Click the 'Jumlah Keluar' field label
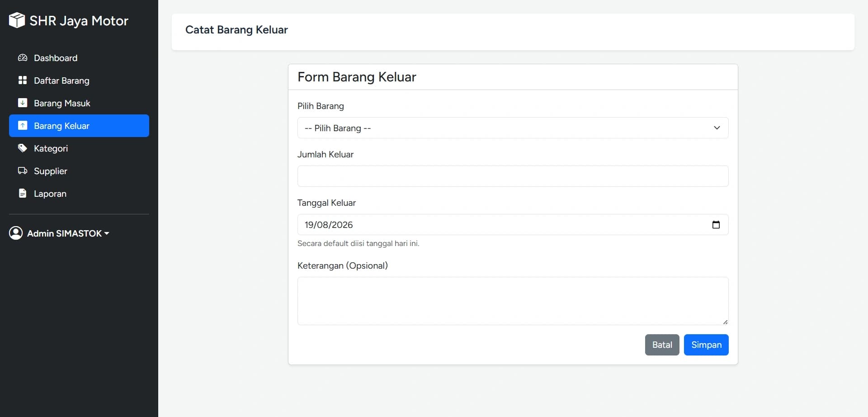Screen dimensions: 868x417 [x=325, y=155]
